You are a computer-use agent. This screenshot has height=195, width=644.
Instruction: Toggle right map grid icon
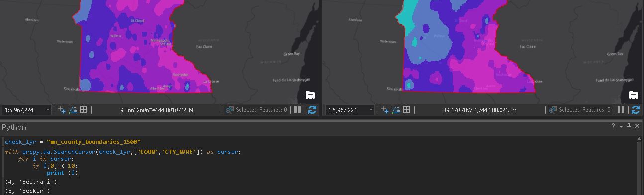click(x=407, y=110)
